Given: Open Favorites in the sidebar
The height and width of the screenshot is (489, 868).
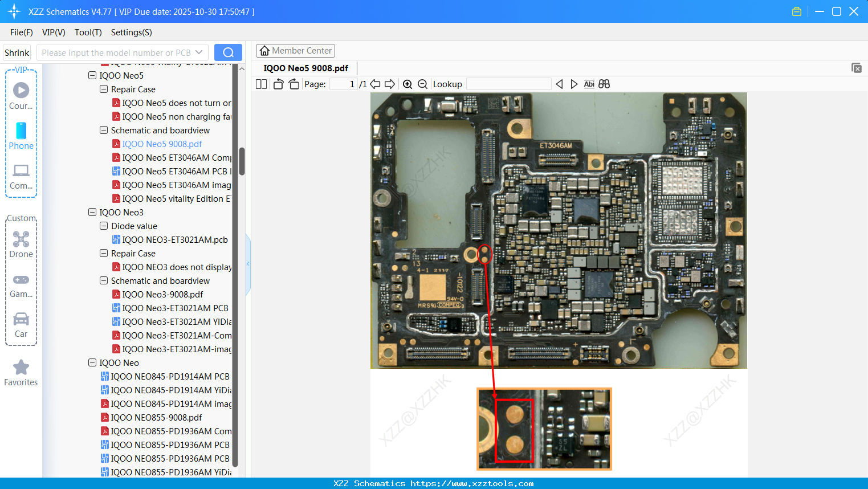Looking at the screenshot, I should click(x=21, y=373).
